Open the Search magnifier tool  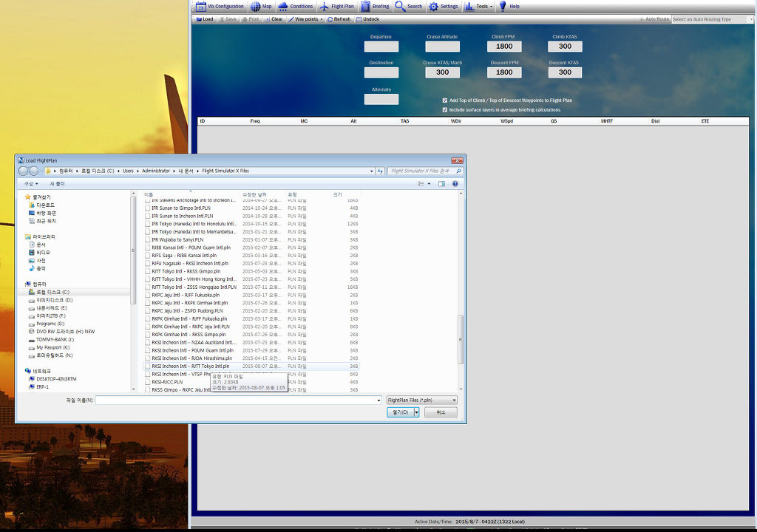click(408, 6)
